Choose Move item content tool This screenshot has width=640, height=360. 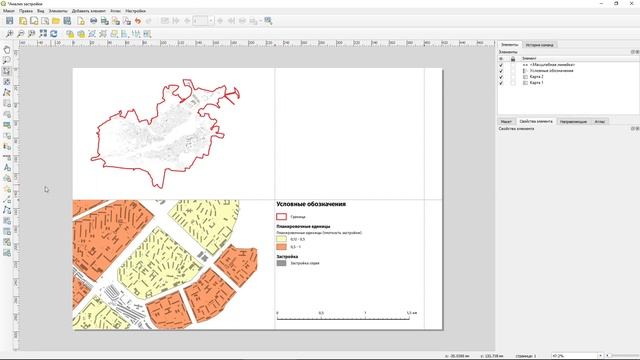[7, 82]
